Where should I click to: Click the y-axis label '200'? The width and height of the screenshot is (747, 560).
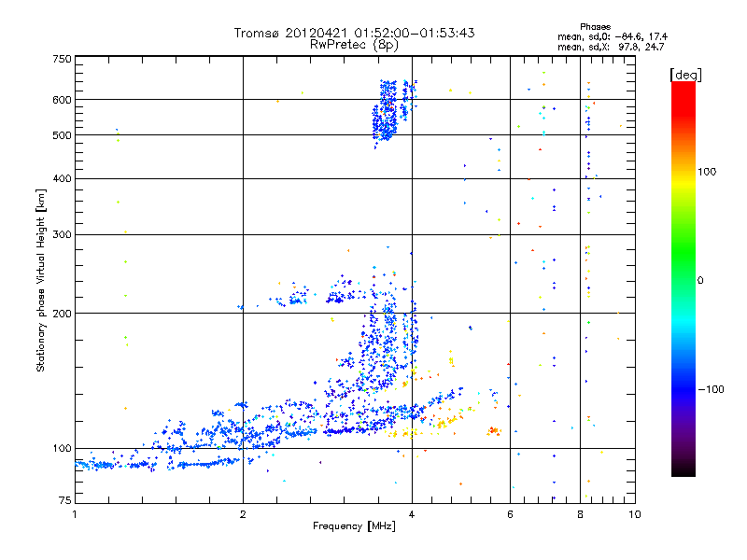pos(62,314)
